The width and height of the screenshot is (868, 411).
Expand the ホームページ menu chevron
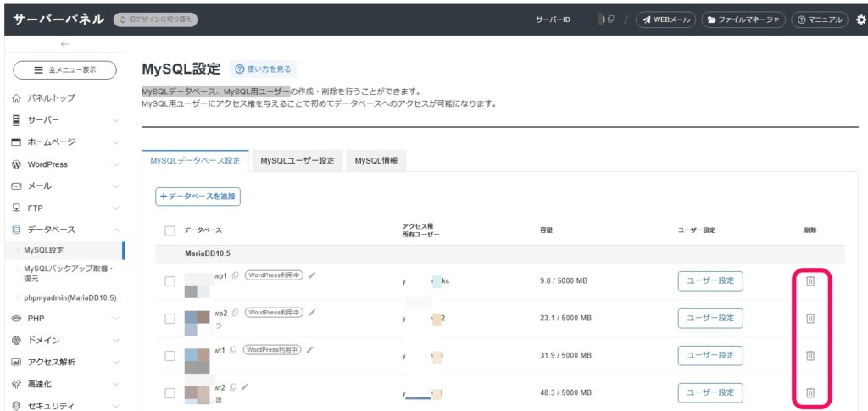[x=115, y=142]
